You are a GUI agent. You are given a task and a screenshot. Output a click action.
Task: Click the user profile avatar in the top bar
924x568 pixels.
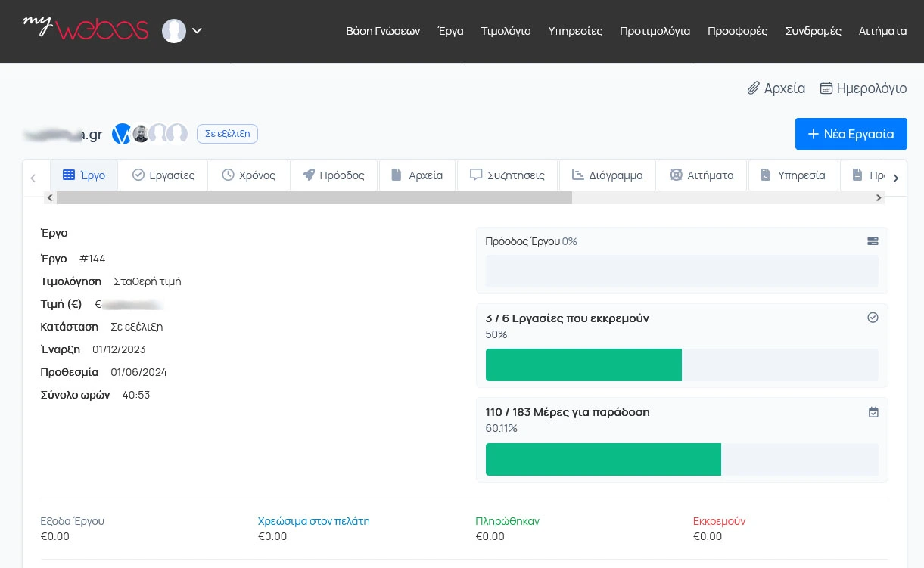173,31
